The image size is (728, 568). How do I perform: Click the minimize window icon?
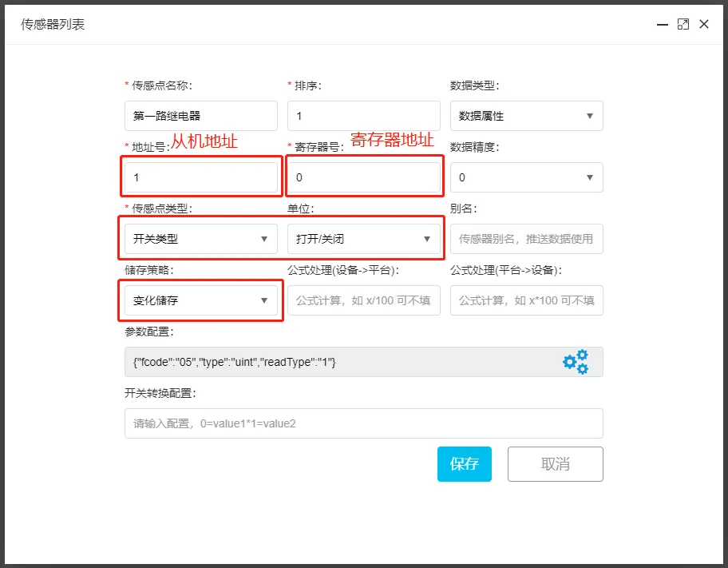[x=661, y=25]
